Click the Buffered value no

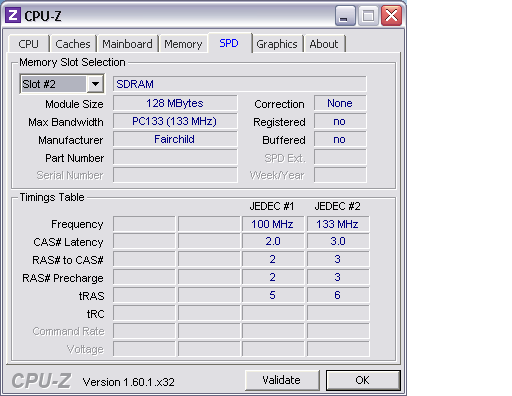(340, 139)
